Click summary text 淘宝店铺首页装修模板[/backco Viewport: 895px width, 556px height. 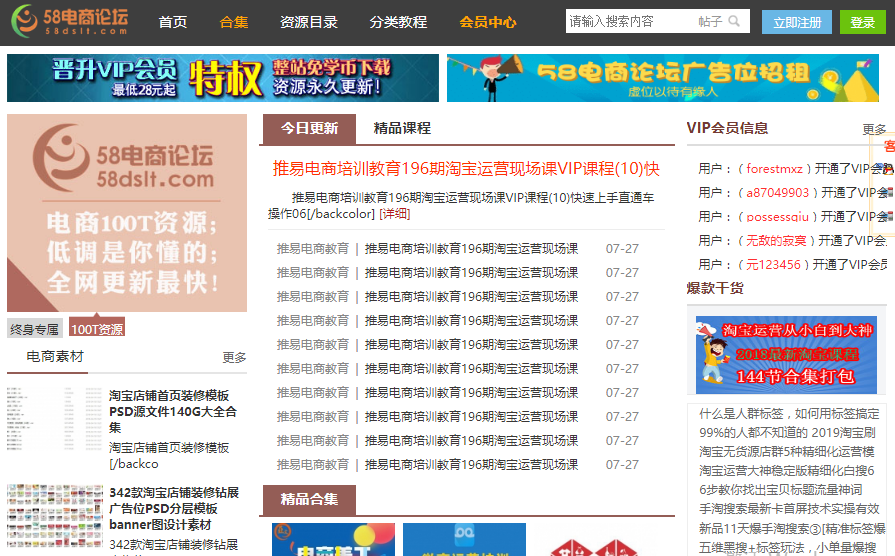169,456
